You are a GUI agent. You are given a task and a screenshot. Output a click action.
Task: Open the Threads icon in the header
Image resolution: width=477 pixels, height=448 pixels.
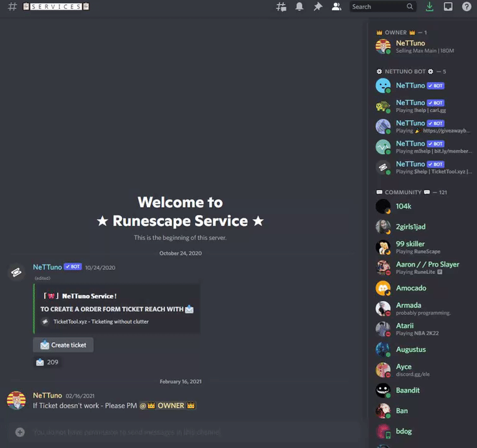[281, 7]
